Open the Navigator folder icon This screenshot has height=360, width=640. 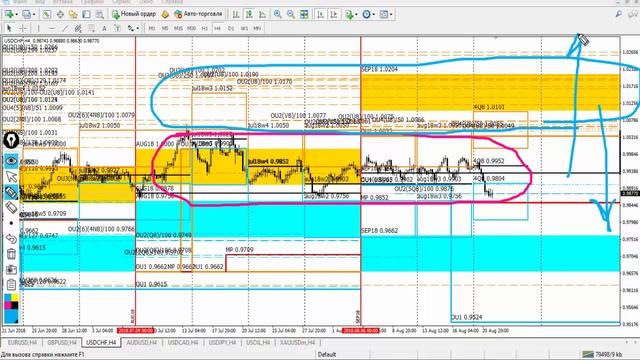[x=73, y=14]
